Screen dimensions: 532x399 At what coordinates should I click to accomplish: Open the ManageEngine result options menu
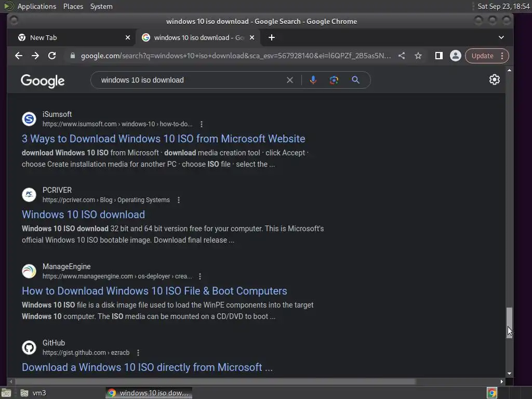tap(200, 276)
